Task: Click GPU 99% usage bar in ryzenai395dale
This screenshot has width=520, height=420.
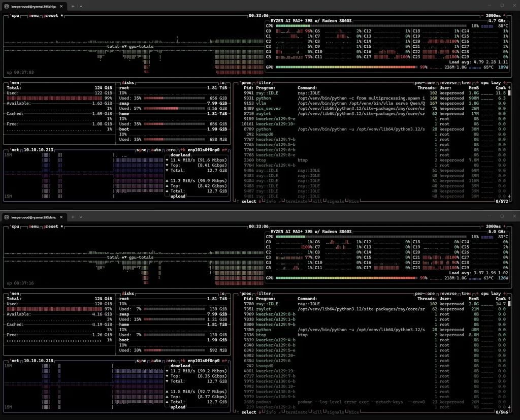Action: (x=346, y=278)
